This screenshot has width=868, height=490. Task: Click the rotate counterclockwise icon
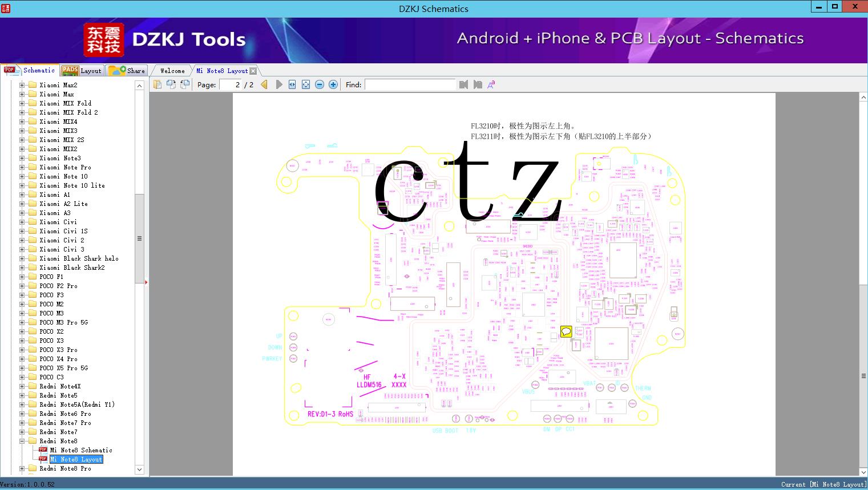[171, 84]
